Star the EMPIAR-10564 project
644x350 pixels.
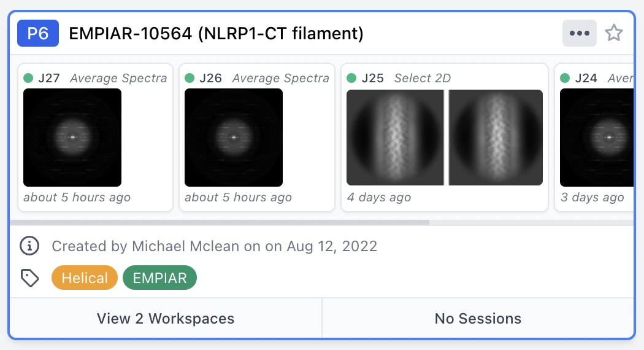[614, 33]
